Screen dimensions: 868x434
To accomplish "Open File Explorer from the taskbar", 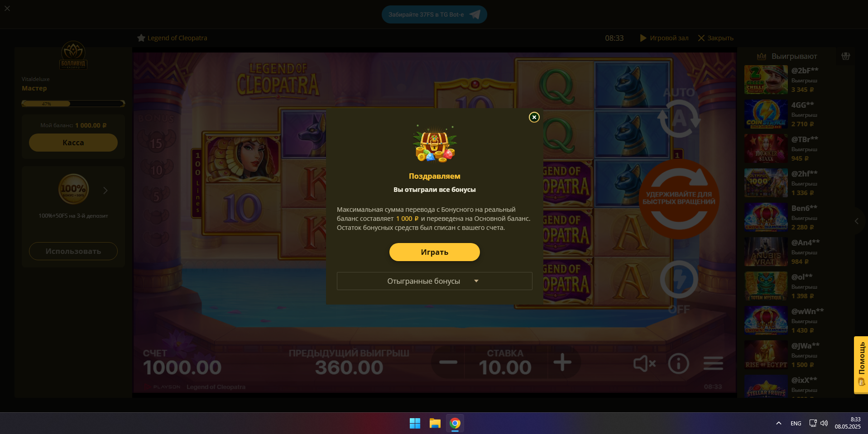I will click(435, 423).
